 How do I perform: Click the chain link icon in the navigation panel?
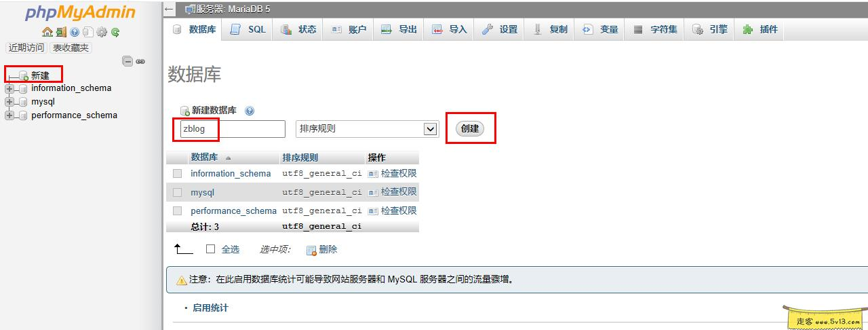point(140,61)
